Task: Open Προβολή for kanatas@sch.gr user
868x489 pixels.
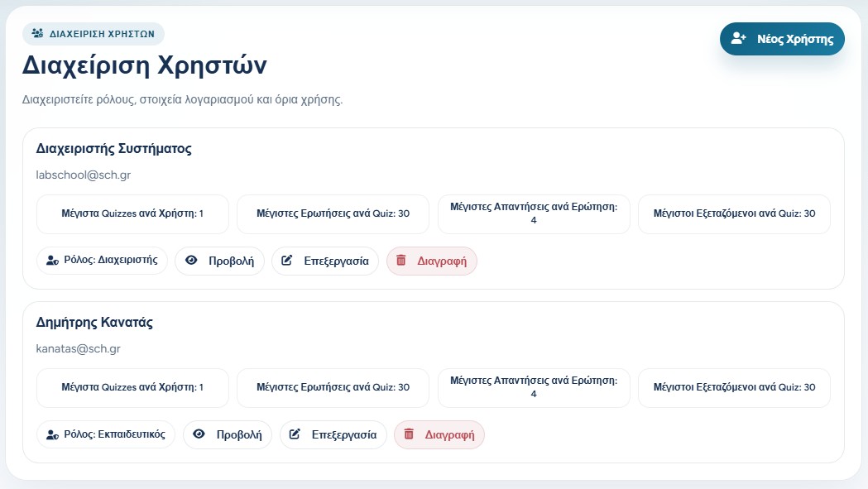Action: (x=228, y=434)
